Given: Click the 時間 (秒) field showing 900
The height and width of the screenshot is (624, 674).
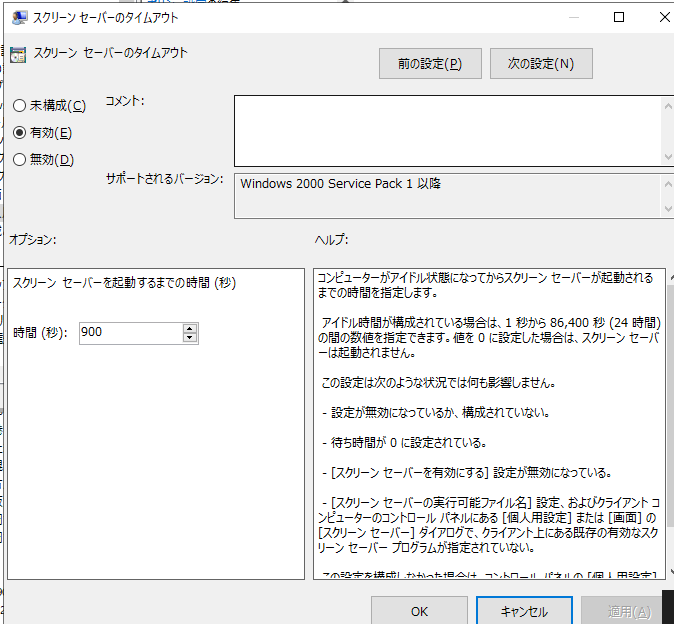Looking at the screenshot, I should click(x=130, y=333).
